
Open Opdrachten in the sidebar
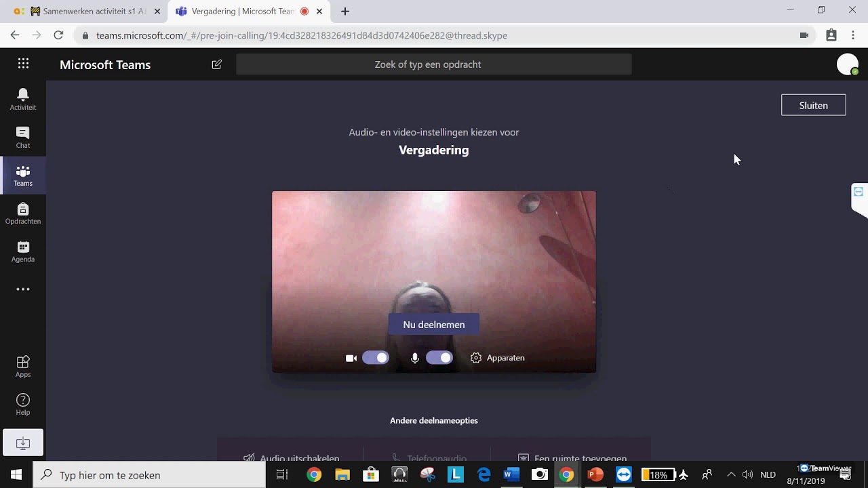point(23,213)
